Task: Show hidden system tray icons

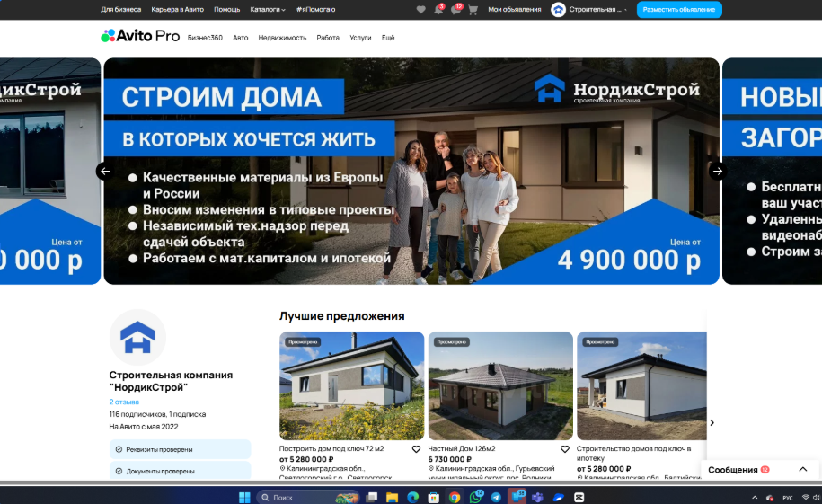Action: [x=755, y=497]
